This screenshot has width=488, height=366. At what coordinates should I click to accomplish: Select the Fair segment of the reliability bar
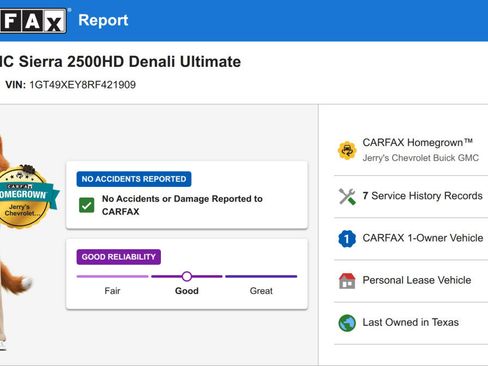tap(112, 276)
